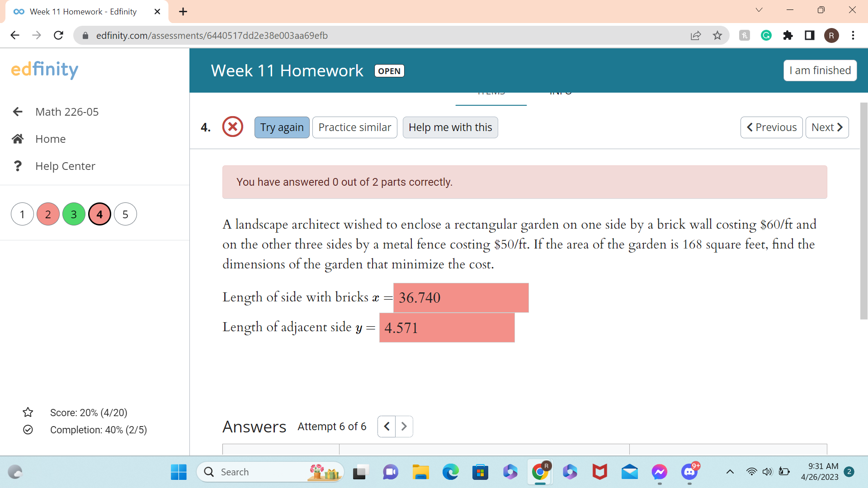Select the answer field containing 36.740
Image resolution: width=868 pixels, height=488 pixels.
click(461, 298)
